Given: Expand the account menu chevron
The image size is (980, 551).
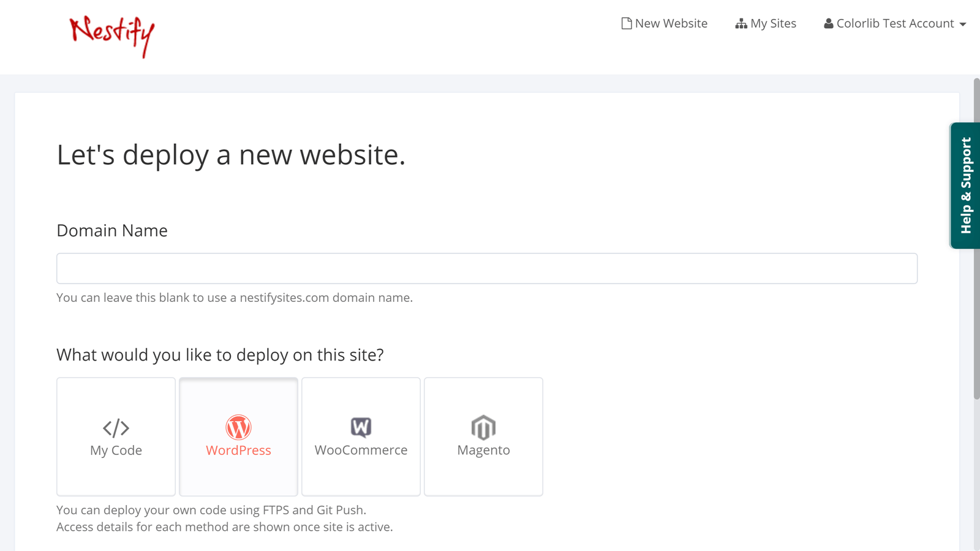Looking at the screenshot, I should 963,24.
